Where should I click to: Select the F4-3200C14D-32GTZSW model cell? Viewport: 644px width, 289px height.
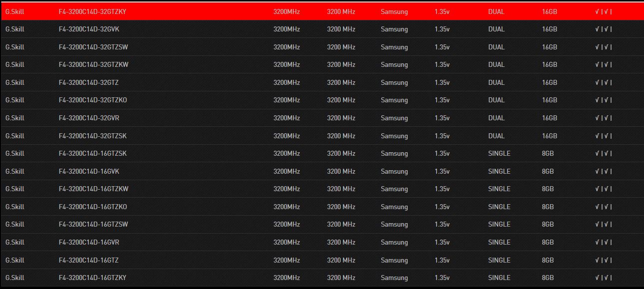[x=93, y=47]
